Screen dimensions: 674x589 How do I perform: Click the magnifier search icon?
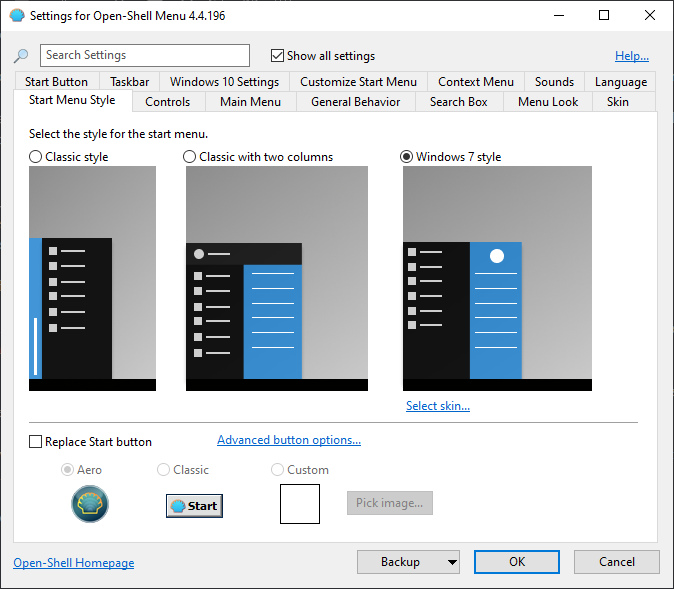click(x=21, y=55)
